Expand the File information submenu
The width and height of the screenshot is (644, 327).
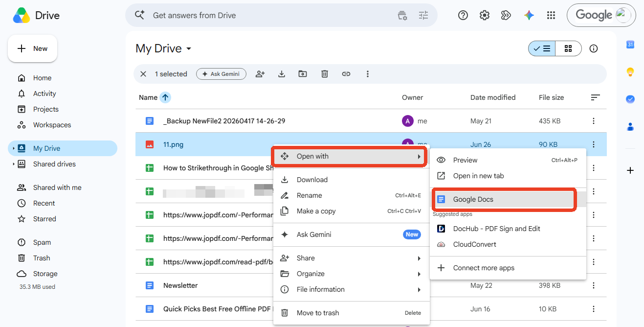pyautogui.click(x=352, y=289)
